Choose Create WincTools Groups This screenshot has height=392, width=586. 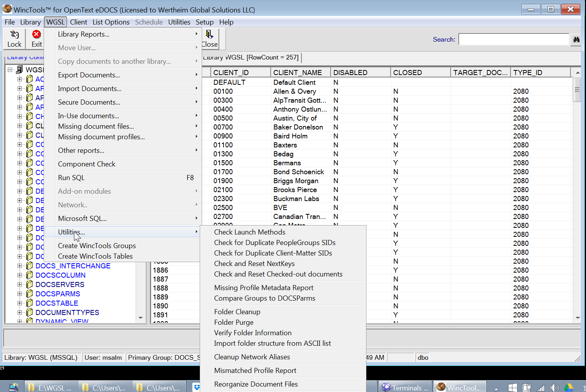(x=123, y=246)
